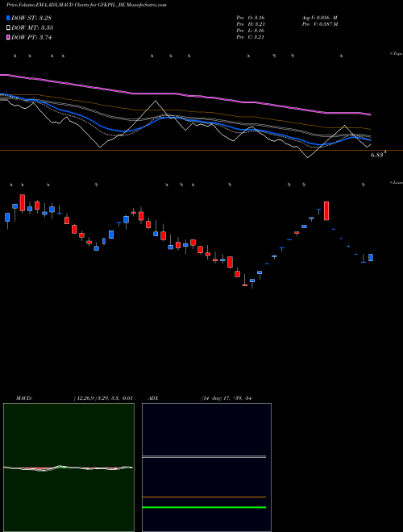This screenshot has height=532, width=403.
Task: Click the white DOW MT legend swatch
Action: coord(8,27)
